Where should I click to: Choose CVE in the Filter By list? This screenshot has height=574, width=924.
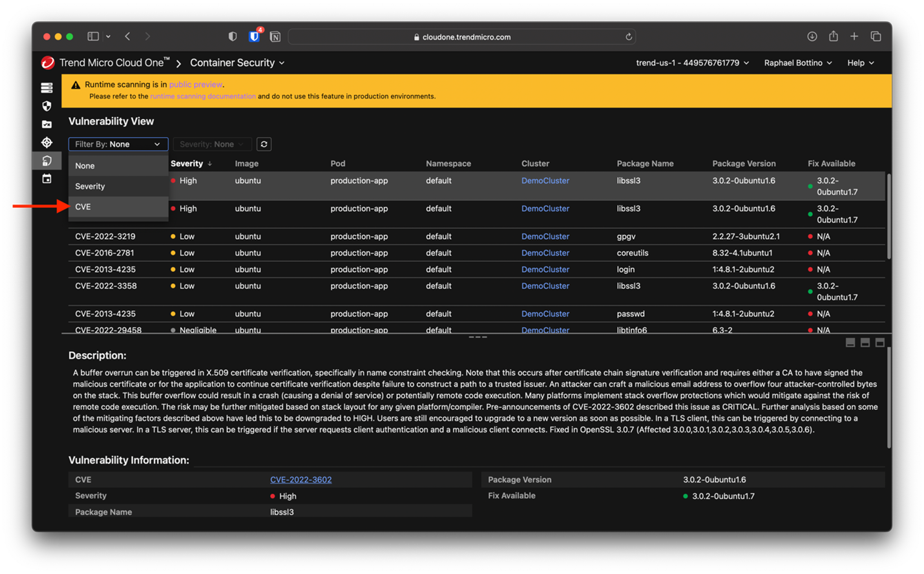click(83, 207)
